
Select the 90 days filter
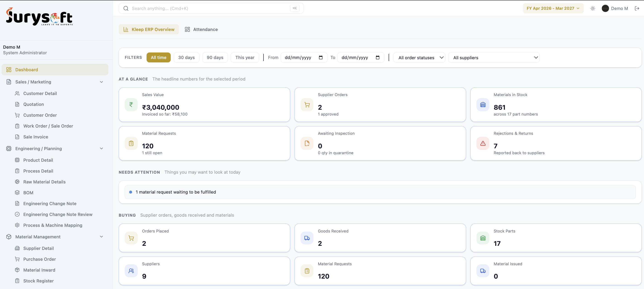pyautogui.click(x=215, y=58)
